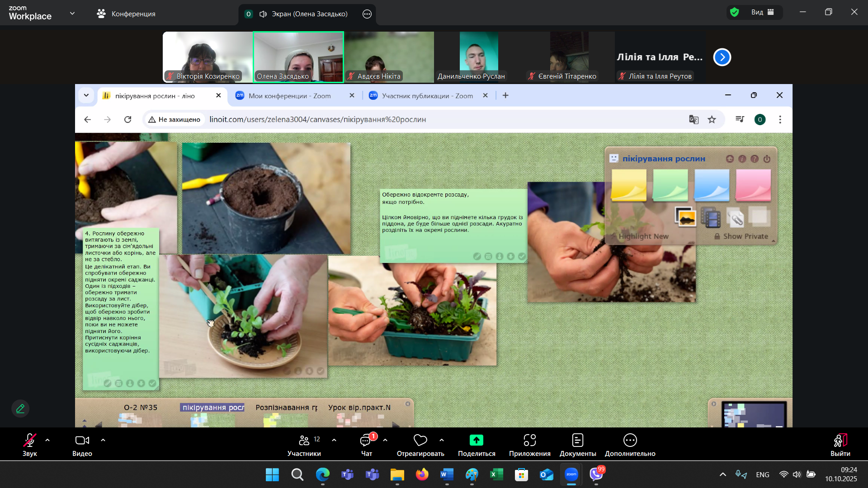The image size is (868, 488).
Task: Open the Zoom annotation pencil tool
Action: (20, 408)
